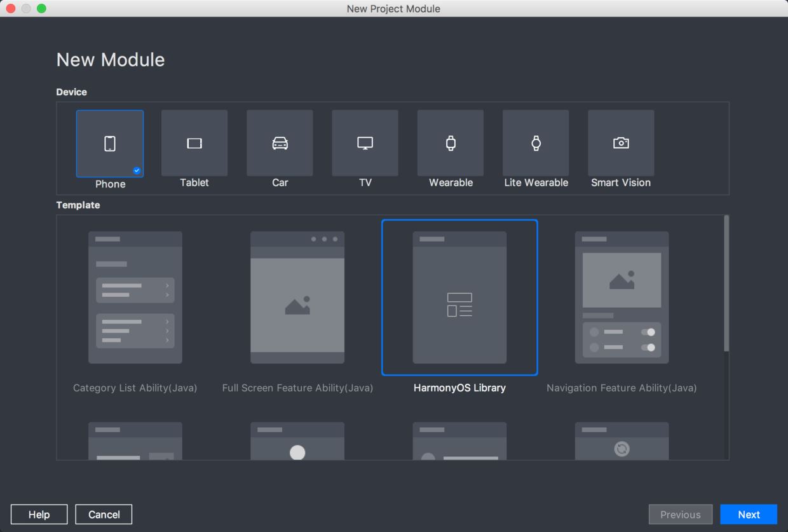The width and height of the screenshot is (788, 532).
Task: Click the Next button
Action: [x=749, y=514]
